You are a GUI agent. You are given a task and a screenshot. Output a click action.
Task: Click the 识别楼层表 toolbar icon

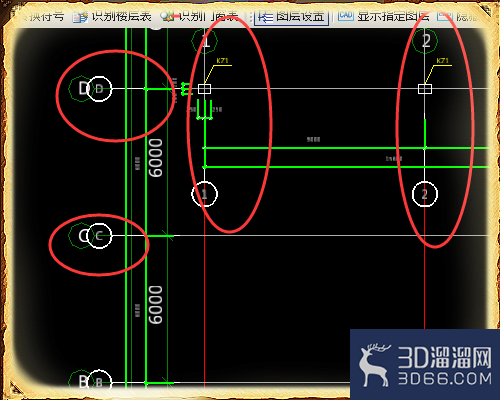click(80, 16)
